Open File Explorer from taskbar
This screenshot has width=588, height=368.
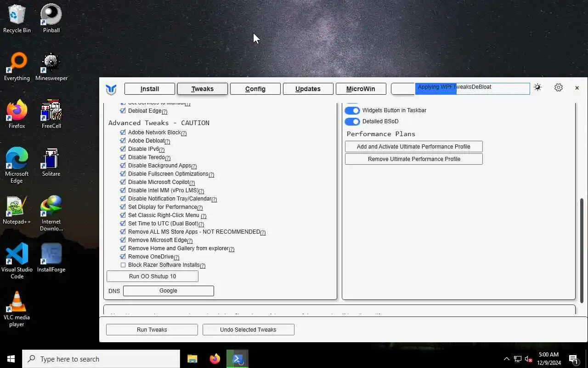[x=192, y=359]
